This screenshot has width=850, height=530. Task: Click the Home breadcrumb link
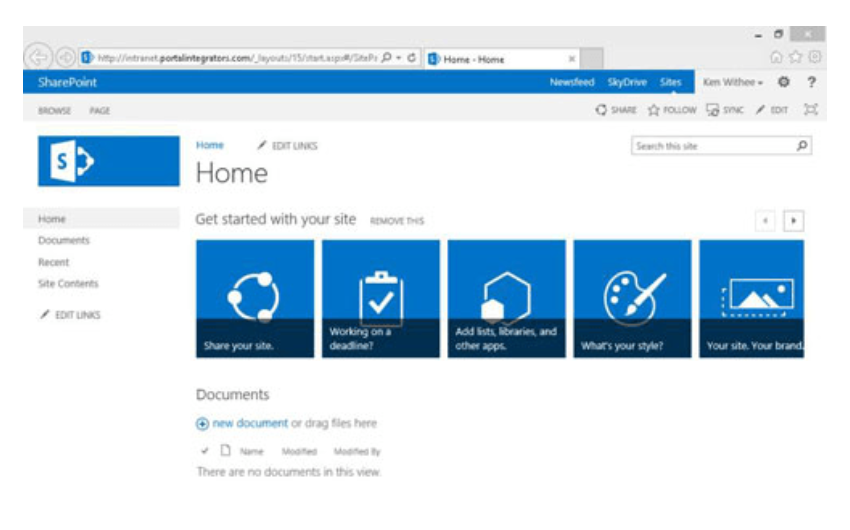point(210,145)
